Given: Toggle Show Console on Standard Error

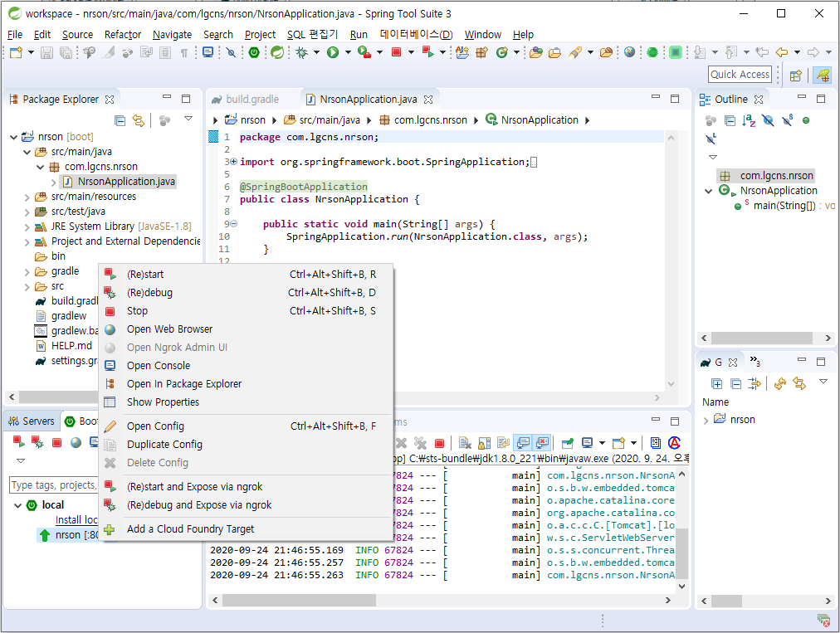Looking at the screenshot, I should pos(542,443).
